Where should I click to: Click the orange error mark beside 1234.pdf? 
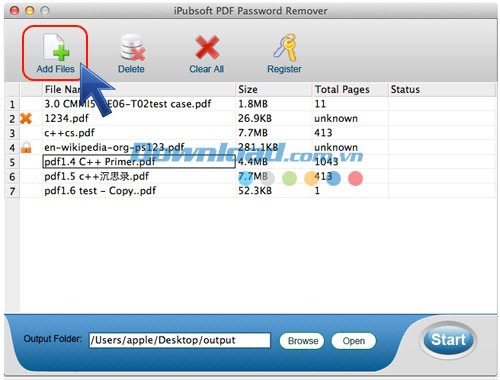[26, 118]
